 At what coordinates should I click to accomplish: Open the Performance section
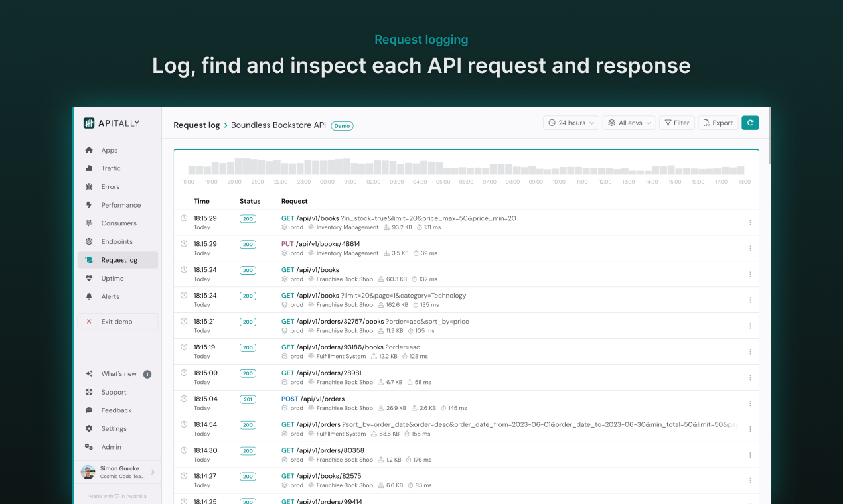(117, 205)
